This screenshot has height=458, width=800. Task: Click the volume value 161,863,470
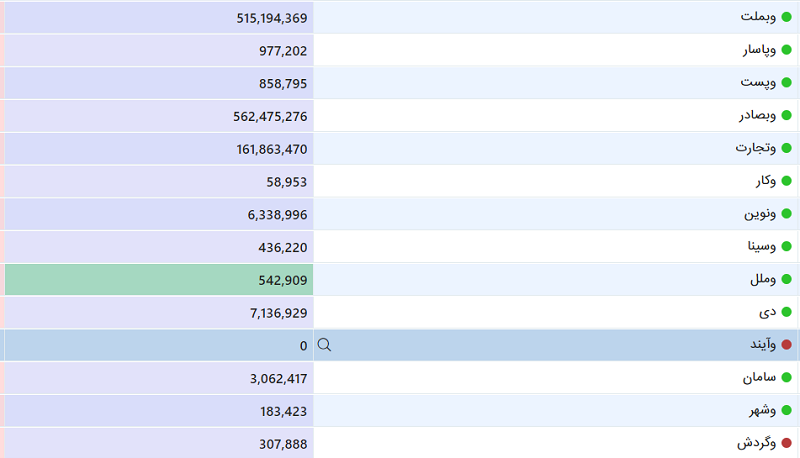pyautogui.click(x=271, y=149)
